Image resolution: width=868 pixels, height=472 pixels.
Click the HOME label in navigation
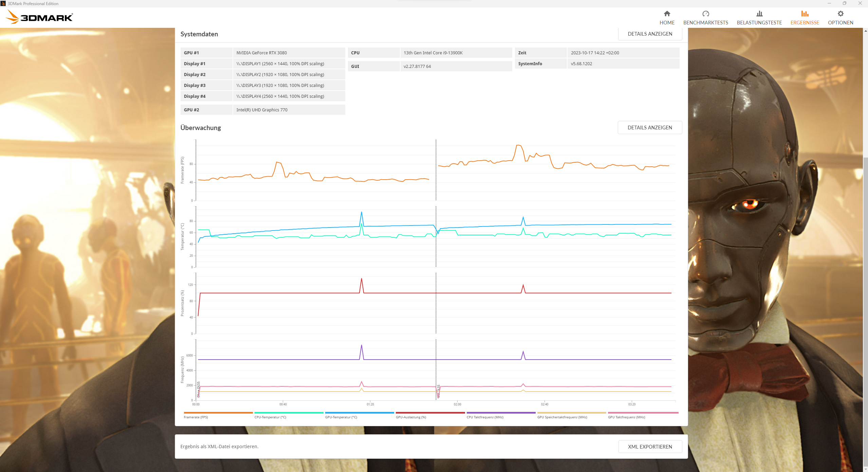point(667,23)
